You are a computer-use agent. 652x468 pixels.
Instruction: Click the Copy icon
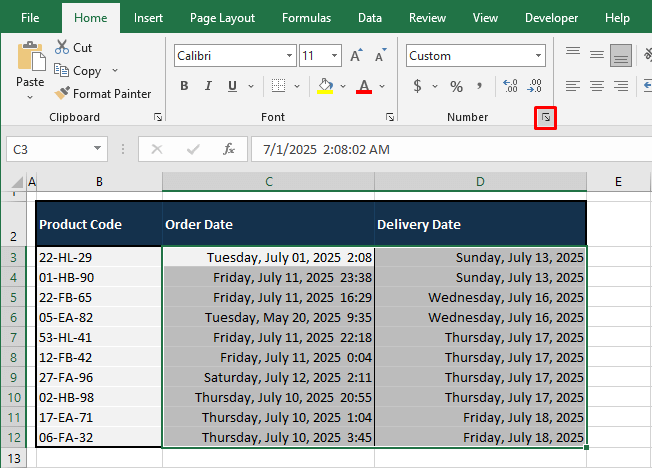click(62, 70)
